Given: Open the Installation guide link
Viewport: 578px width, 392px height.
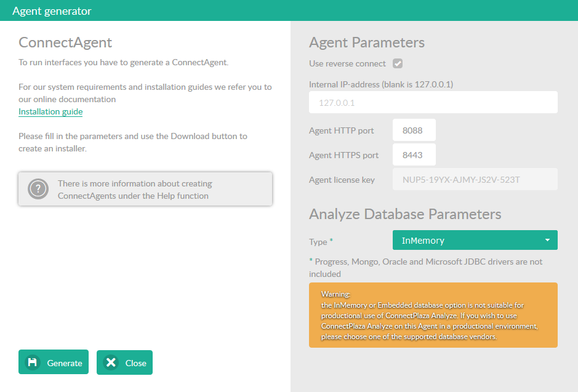Looking at the screenshot, I should click(x=50, y=111).
